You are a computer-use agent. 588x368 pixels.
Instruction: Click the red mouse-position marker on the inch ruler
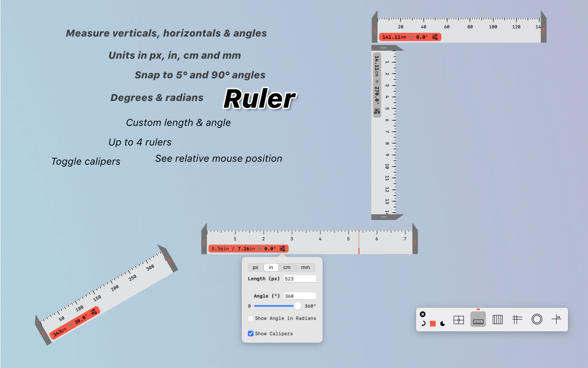(x=359, y=242)
